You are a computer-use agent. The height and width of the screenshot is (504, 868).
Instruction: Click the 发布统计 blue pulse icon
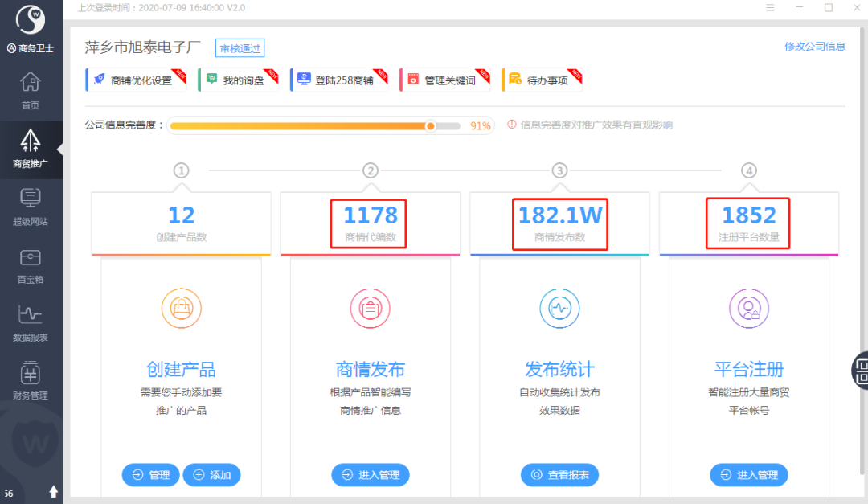click(559, 308)
